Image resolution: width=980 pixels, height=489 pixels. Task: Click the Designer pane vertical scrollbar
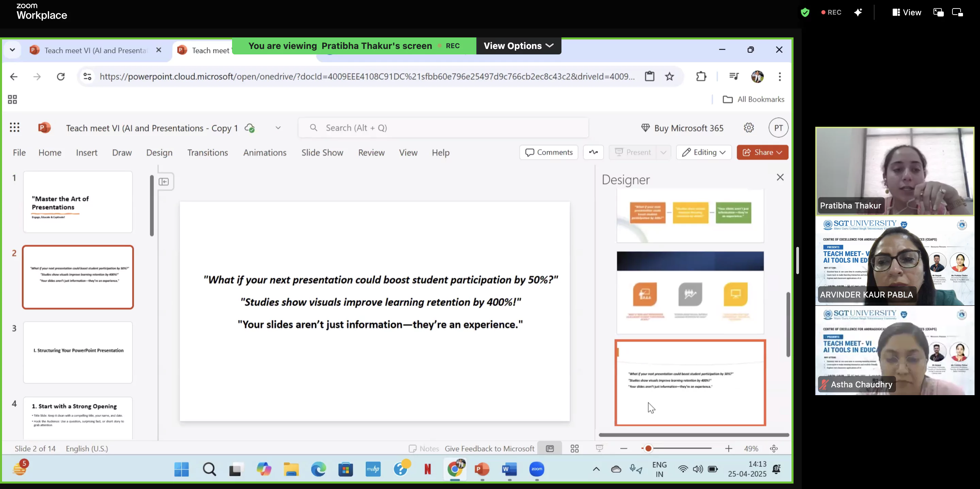[x=788, y=324]
